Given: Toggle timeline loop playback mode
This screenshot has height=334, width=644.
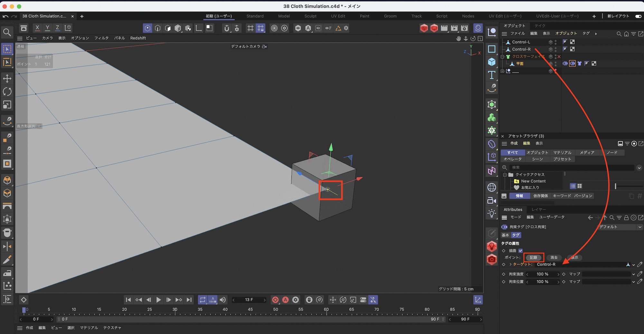Looking at the screenshot, I should tap(202, 300).
